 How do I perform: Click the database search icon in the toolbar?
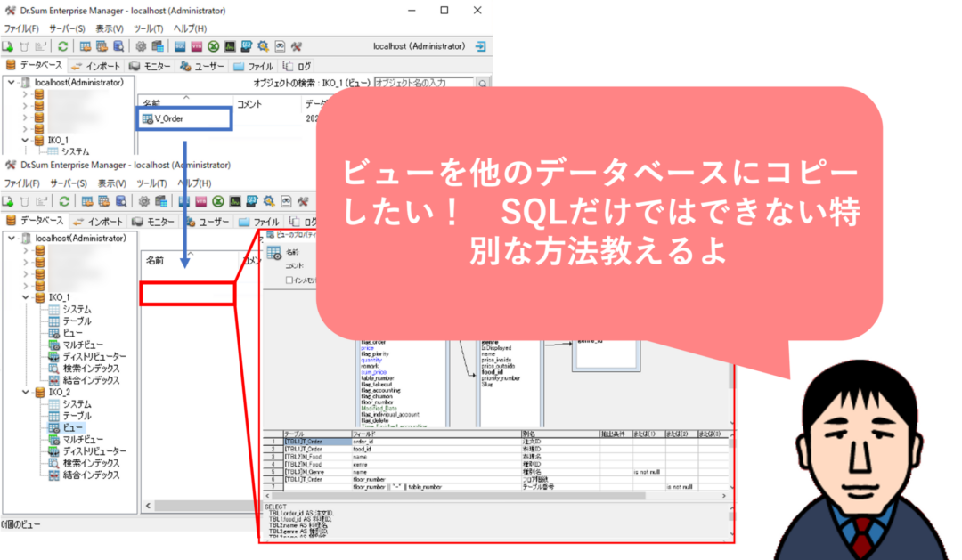point(121,45)
